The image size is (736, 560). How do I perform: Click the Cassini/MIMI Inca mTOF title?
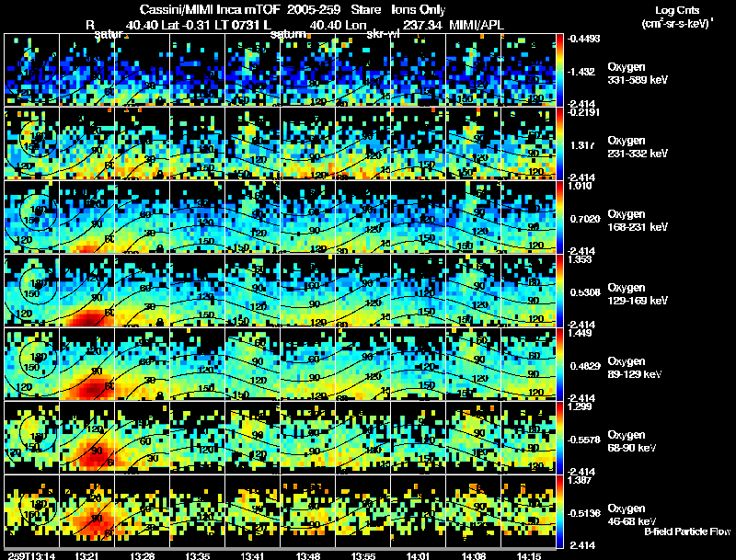click(210, 9)
